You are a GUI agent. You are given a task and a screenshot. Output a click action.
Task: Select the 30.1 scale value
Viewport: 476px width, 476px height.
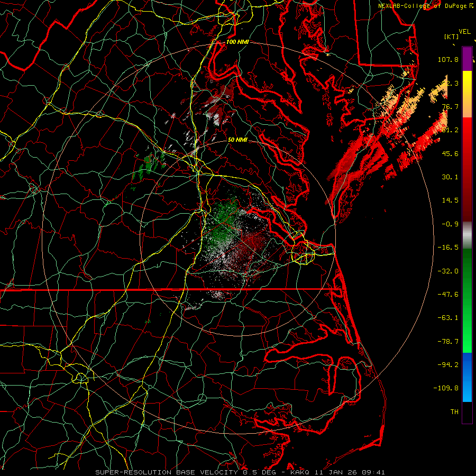pyautogui.click(x=450, y=177)
